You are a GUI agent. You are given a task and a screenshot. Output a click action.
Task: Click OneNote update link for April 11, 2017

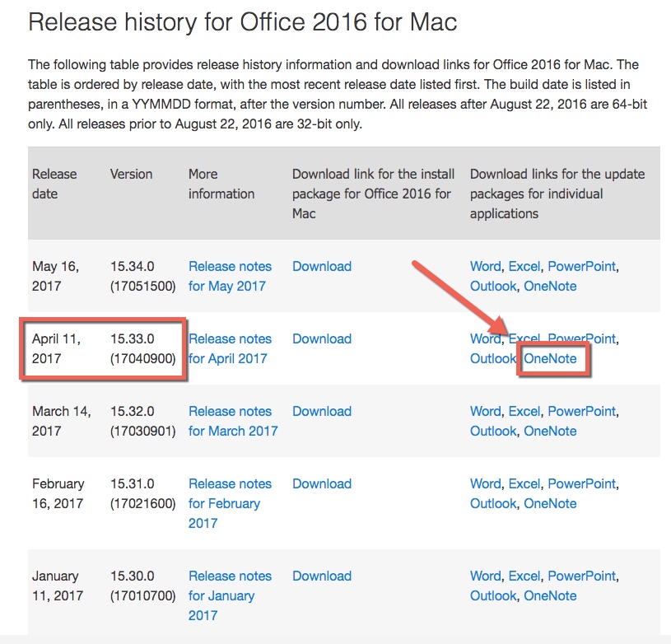[x=550, y=358]
